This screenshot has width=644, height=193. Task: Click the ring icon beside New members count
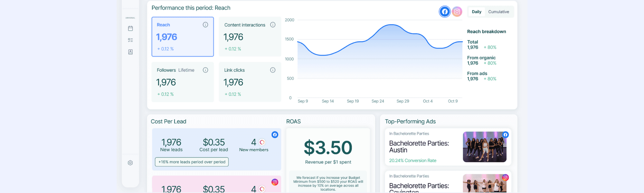[x=262, y=142]
